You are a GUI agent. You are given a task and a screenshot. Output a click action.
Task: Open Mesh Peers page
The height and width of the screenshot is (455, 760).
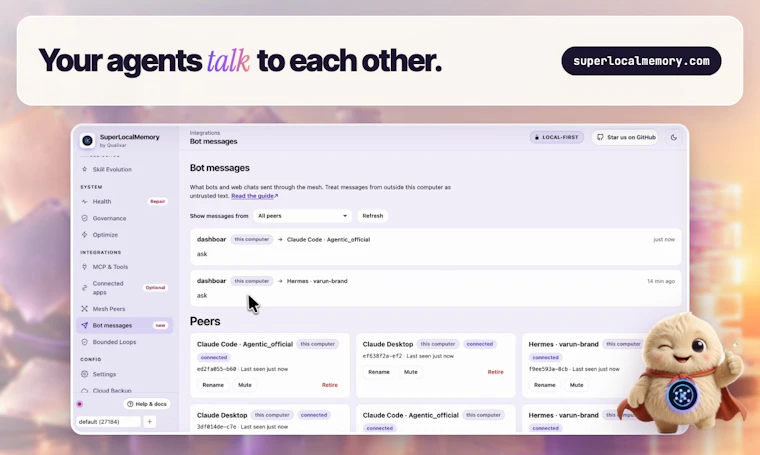[109, 309]
